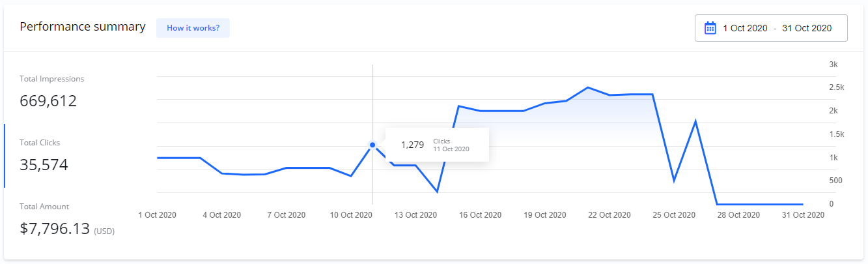The width and height of the screenshot is (868, 264).
Task: Click the 1,279 Clicks tooltip box
Action: (x=437, y=145)
